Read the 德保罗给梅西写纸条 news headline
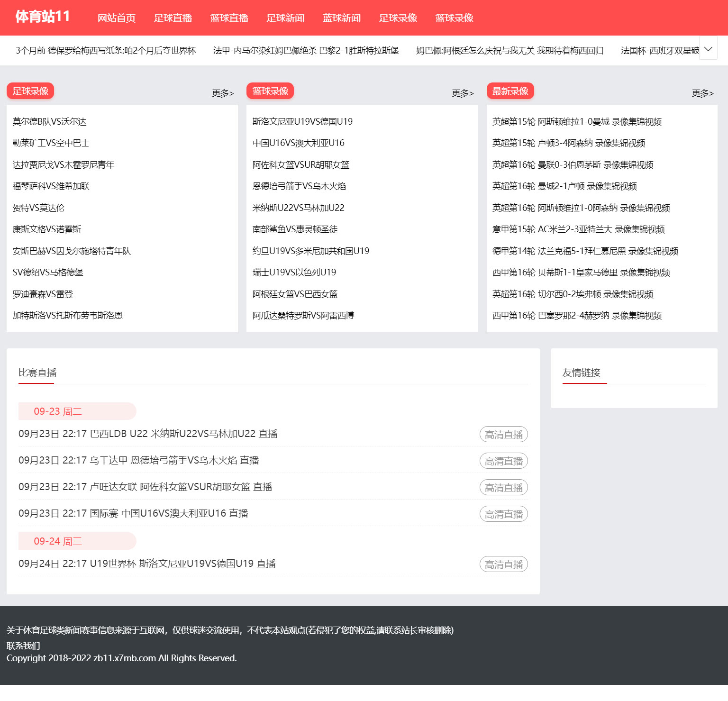Image resolution: width=728 pixels, height=701 pixels. 106,50
